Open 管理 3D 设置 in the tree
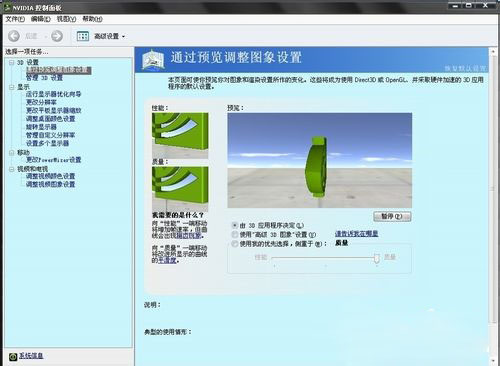The image size is (500, 366). tap(44, 78)
